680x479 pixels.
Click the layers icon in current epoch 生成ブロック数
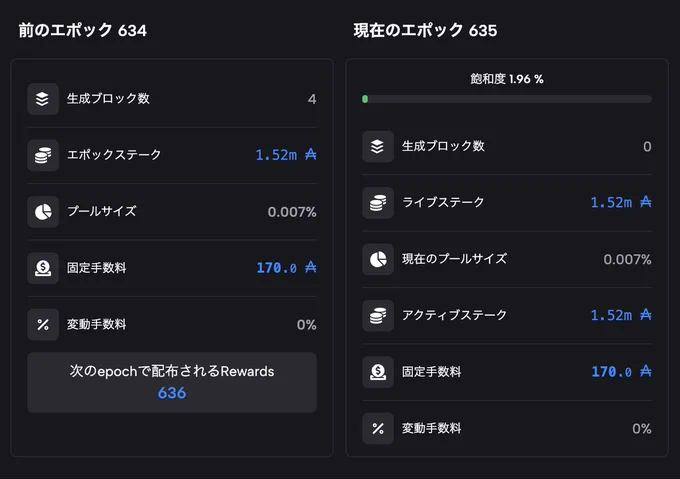(378, 147)
